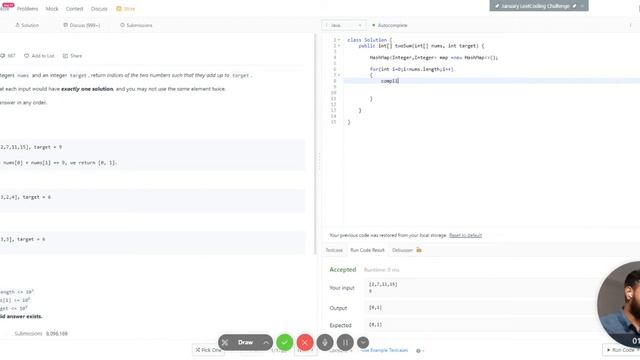Image resolution: width=640 pixels, height=360 pixels.
Task: Click the HashMap declaration line in editor
Action: coord(433,58)
